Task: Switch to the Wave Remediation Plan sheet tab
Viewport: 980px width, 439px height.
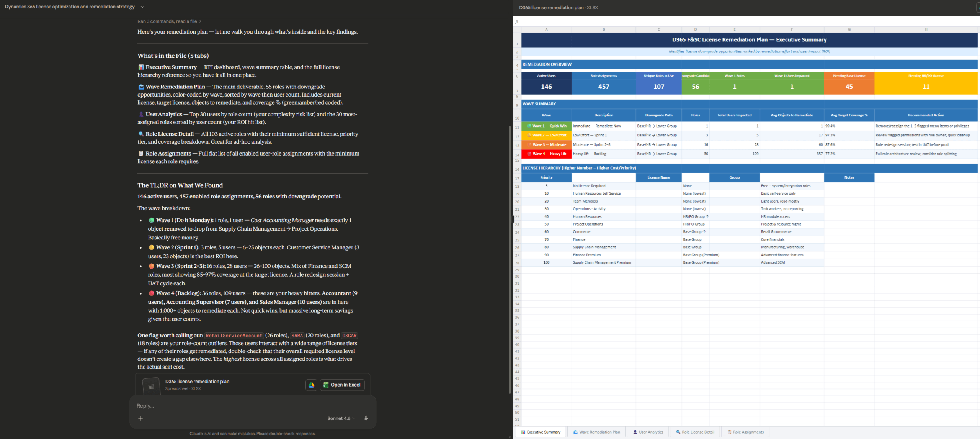Action: pos(599,432)
